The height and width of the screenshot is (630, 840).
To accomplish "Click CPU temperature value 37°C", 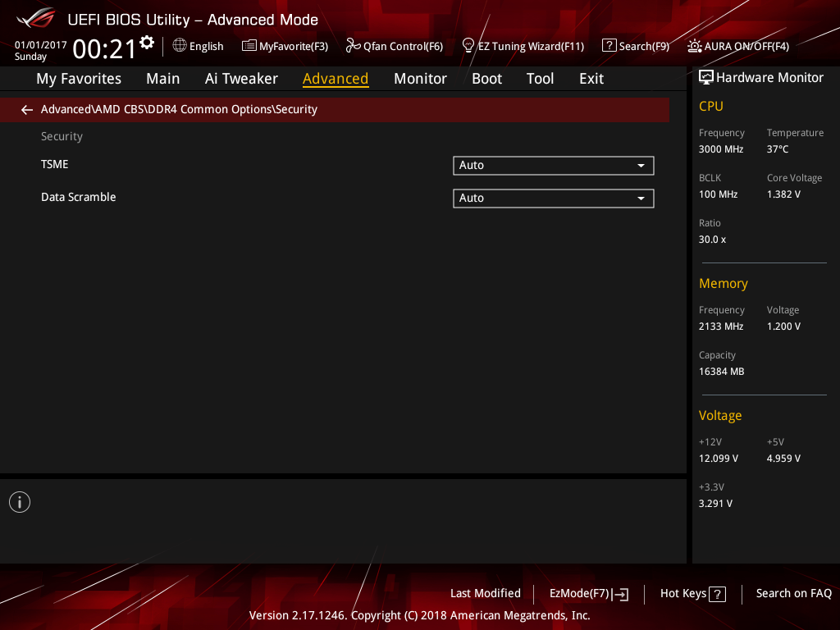I will tap(778, 149).
